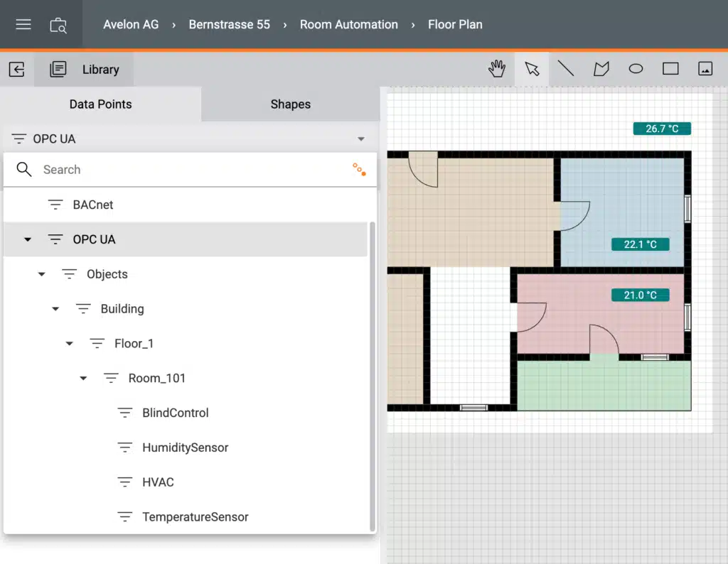Switch to the Shapes tab
This screenshot has height=564, width=728.
point(290,104)
